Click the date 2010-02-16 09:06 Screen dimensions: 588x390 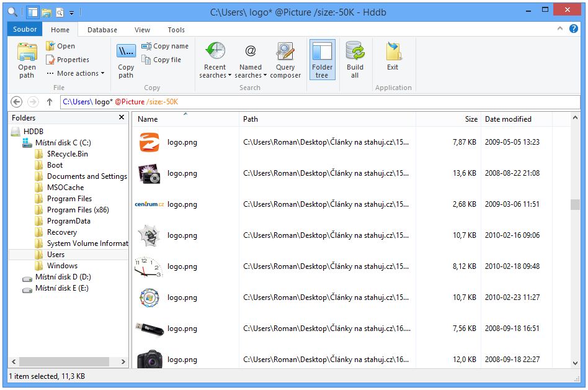[x=512, y=235]
